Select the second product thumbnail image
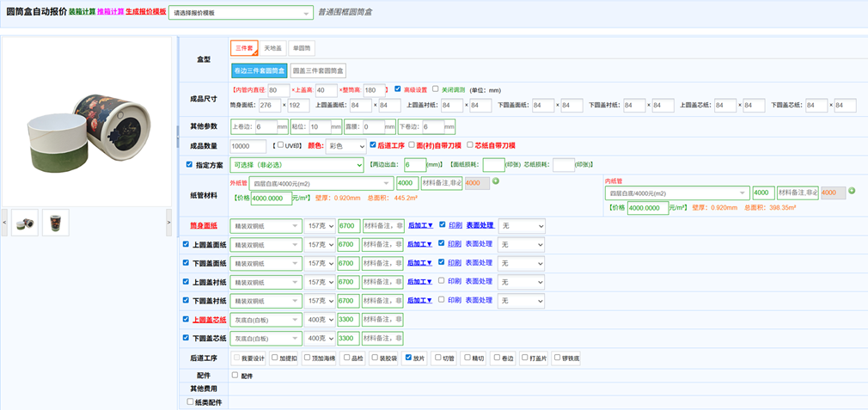The width and height of the screenshot is (868, 410). (56, 223)
